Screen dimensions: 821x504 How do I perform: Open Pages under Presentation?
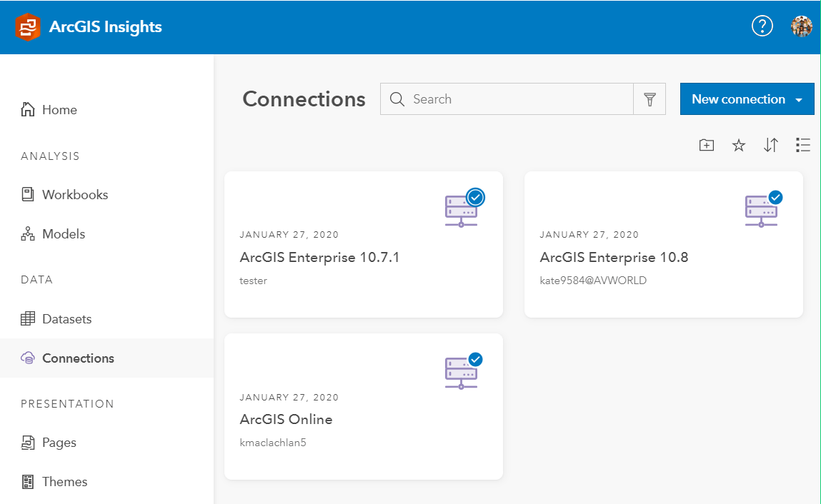59,443
